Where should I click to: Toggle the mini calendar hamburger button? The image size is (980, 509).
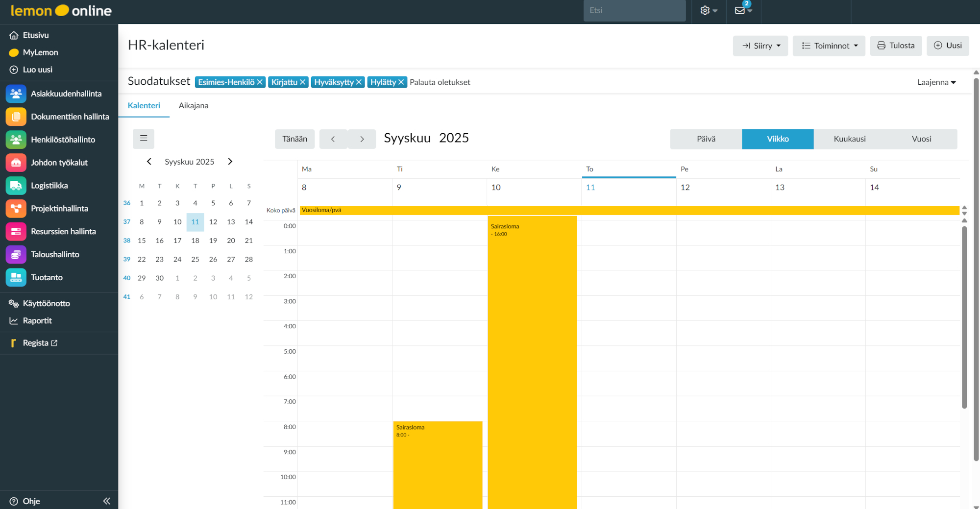(144, 139)
